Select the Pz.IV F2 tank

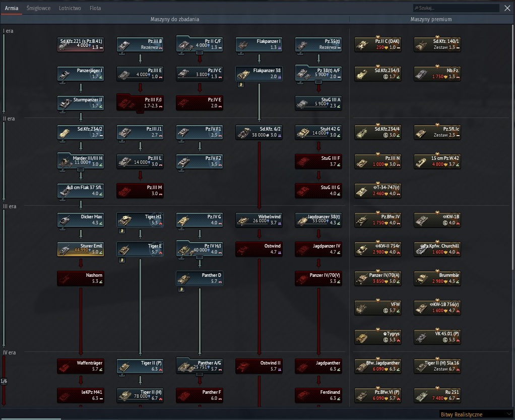click(x=200, y=161)
